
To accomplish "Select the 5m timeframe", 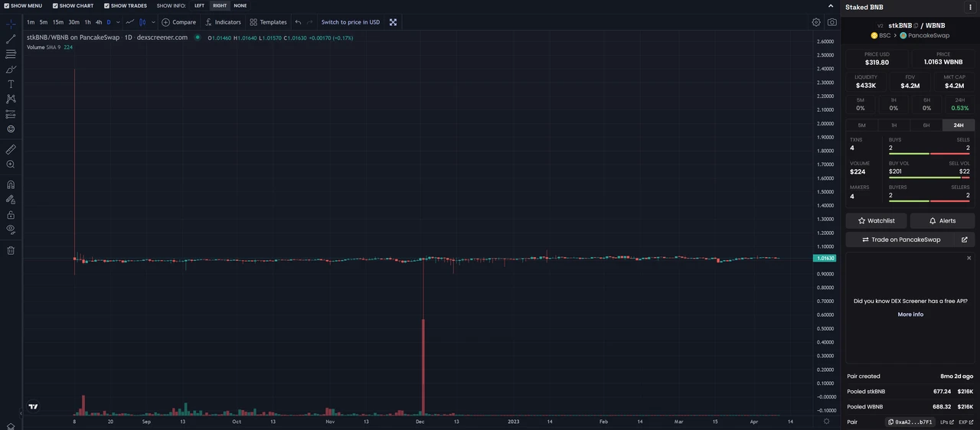I will (44, 22).
